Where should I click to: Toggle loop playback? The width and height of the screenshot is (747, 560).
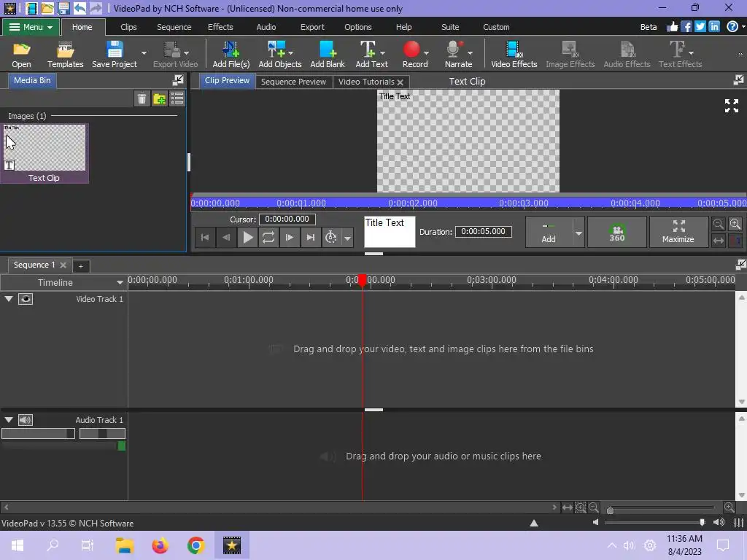(268, 237)
